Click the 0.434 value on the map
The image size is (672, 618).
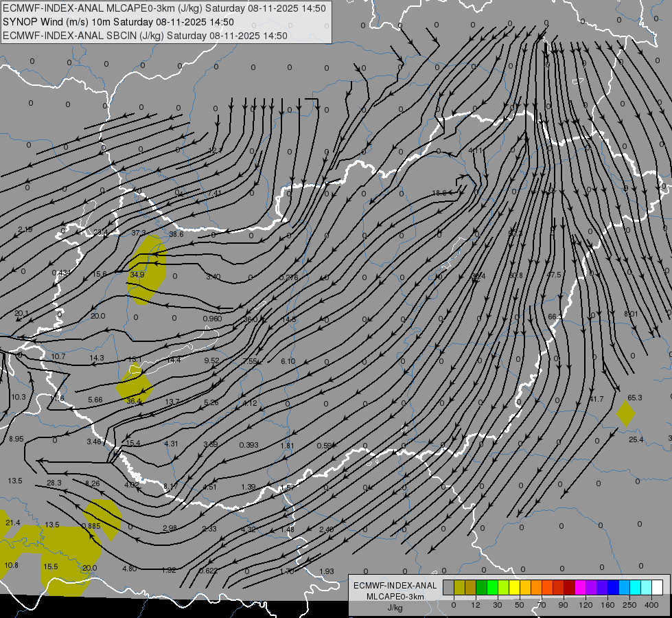[x=62, y=273]
